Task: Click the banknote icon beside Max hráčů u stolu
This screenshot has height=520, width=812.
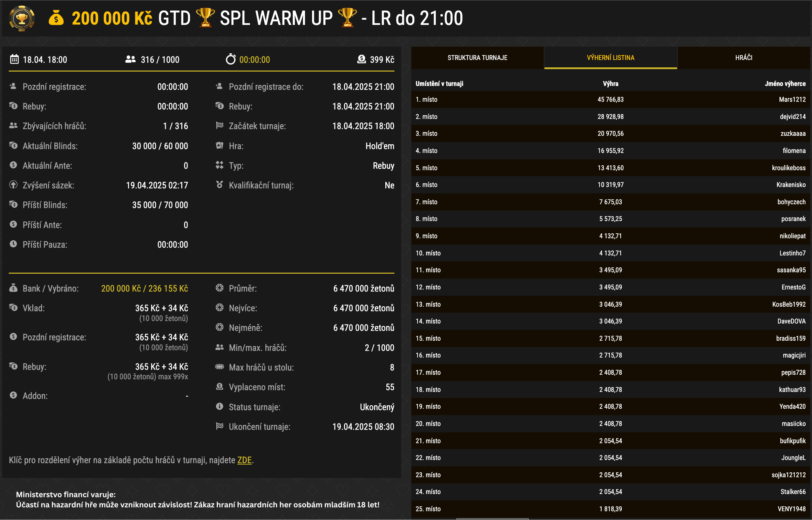Action: (219, 367)
